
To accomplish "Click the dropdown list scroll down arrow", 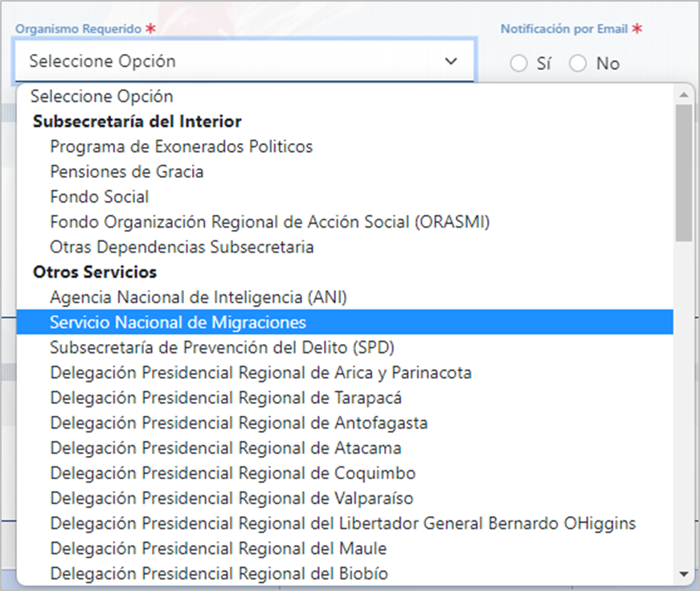I will 684,574.
